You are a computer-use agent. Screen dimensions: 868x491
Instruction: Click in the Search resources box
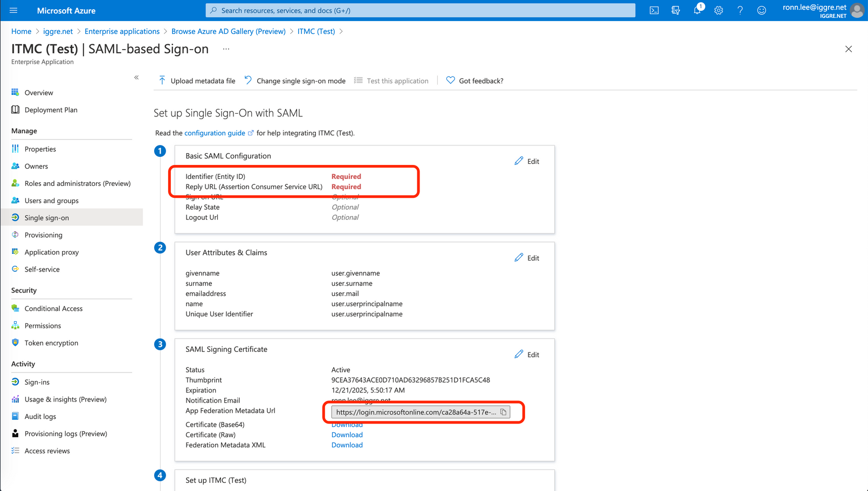pyautogui.click(x=420, y=10)
